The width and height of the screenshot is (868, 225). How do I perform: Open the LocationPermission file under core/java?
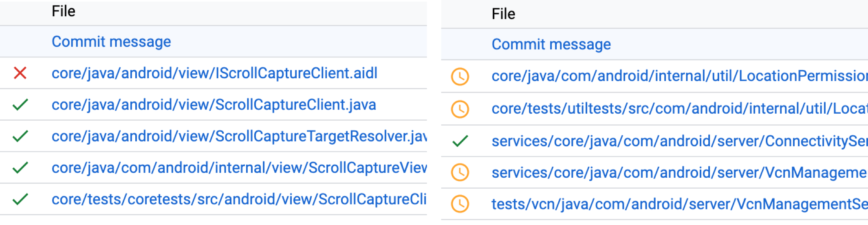pos(679,76)
